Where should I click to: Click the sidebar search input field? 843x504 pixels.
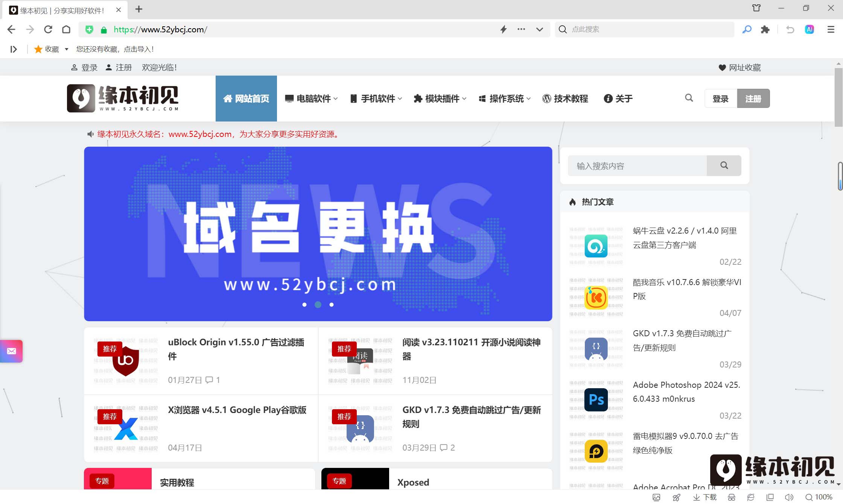tap(637, 166)
